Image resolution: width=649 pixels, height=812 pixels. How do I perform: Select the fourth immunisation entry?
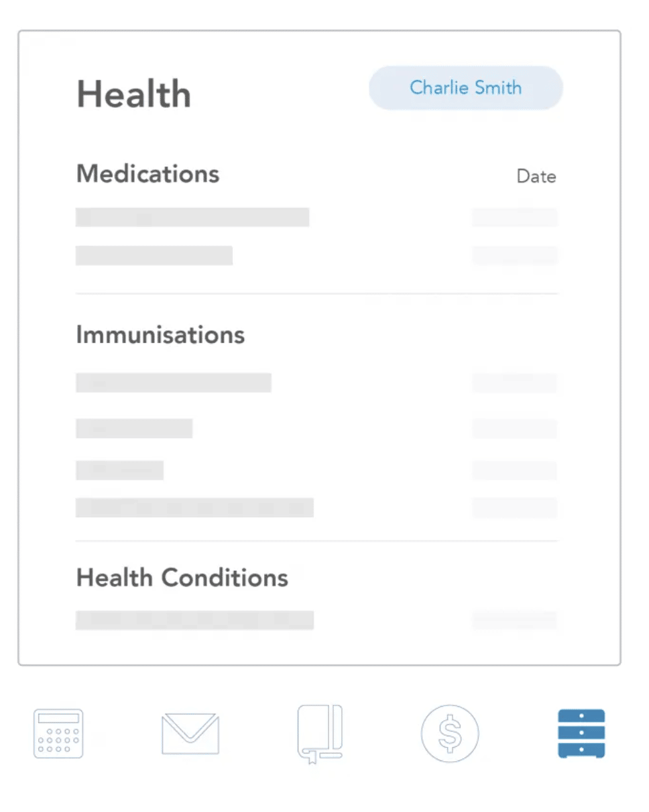[x=194, y=508]
